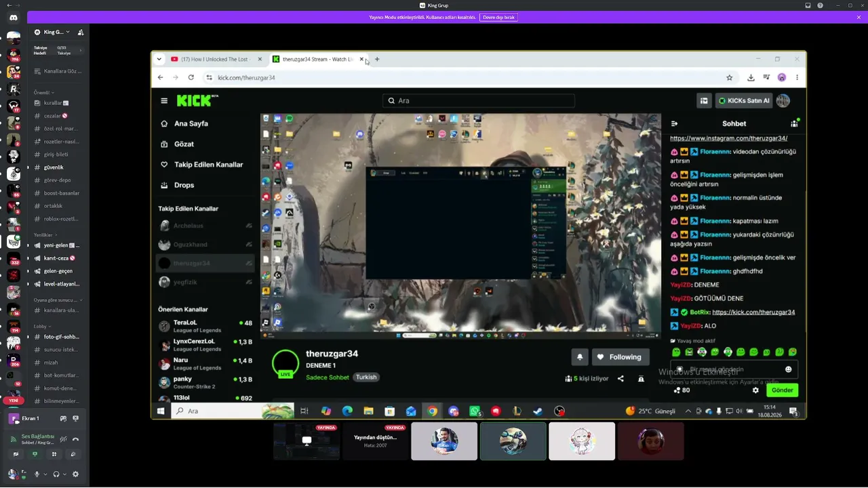Viewport: 868px width, 488px height.
Task: Reload the Kick page
Action: 191,77
